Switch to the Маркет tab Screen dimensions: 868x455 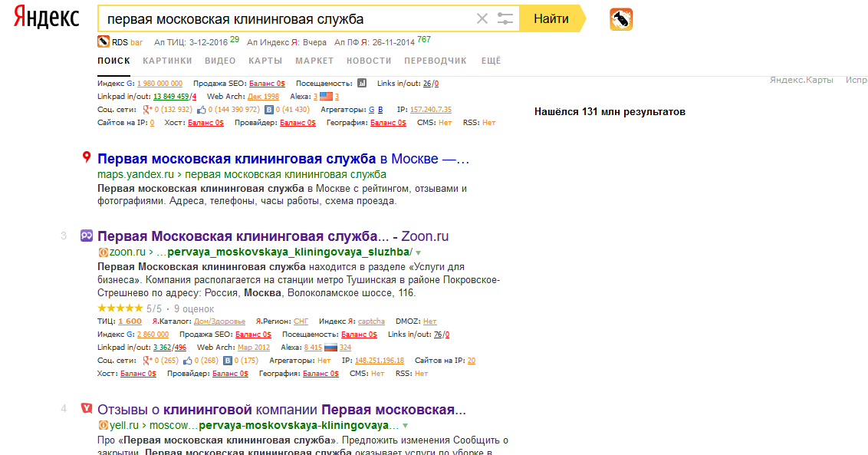314,61
